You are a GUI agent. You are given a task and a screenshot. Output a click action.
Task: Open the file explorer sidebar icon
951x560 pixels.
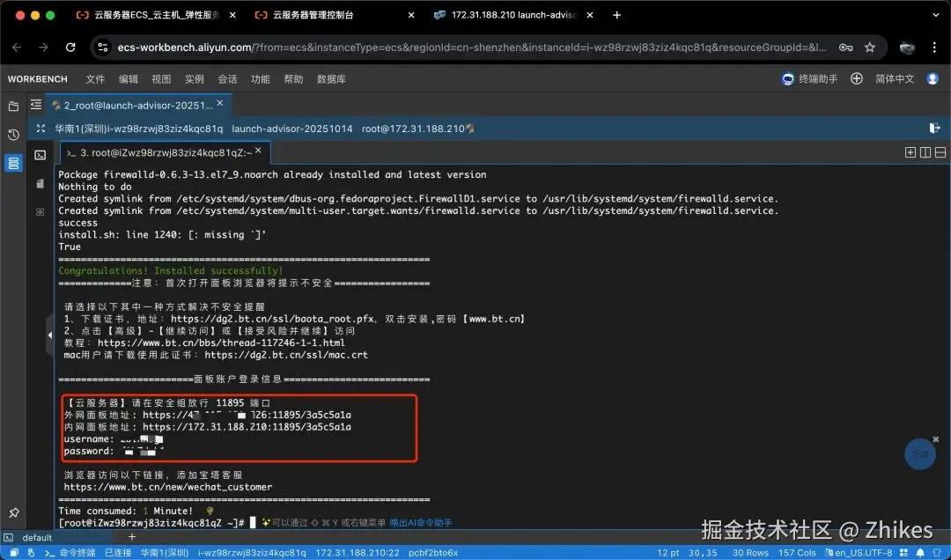pos(13,107)
